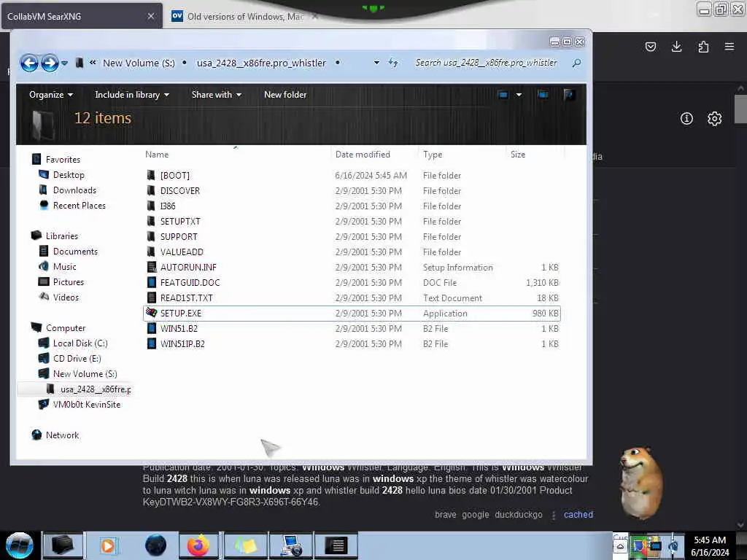Select the DISCOVER folder
Image resolution: width=747 pixels, height=560 pixels.
pyautogui.click(x=180, y=191)
